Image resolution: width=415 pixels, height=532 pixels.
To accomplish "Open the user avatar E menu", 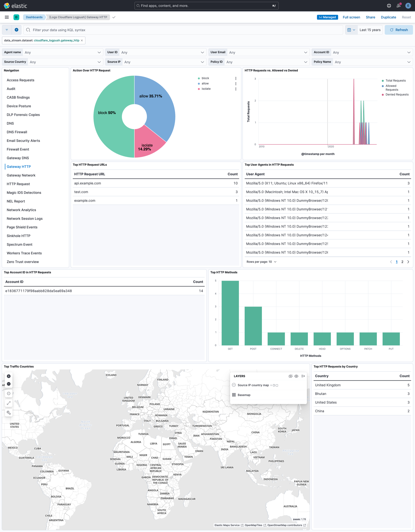I will coord(408,6).
